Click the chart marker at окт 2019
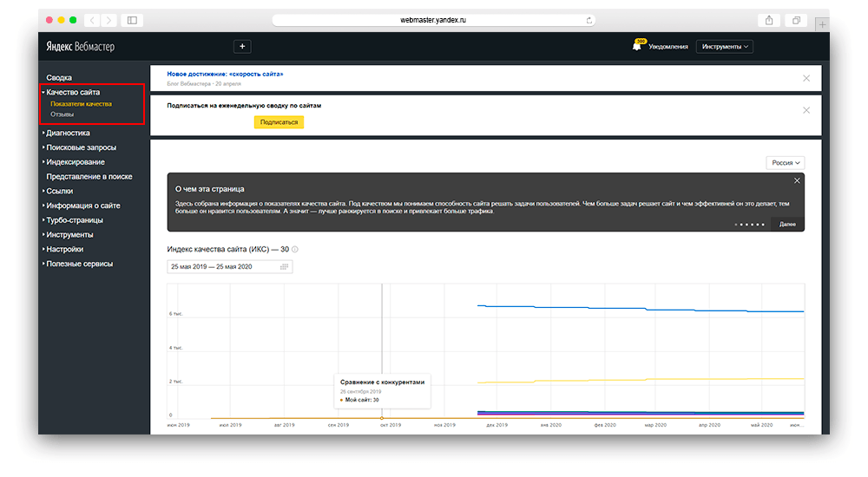The image size is (868, 477). click(x=382, y=418)
